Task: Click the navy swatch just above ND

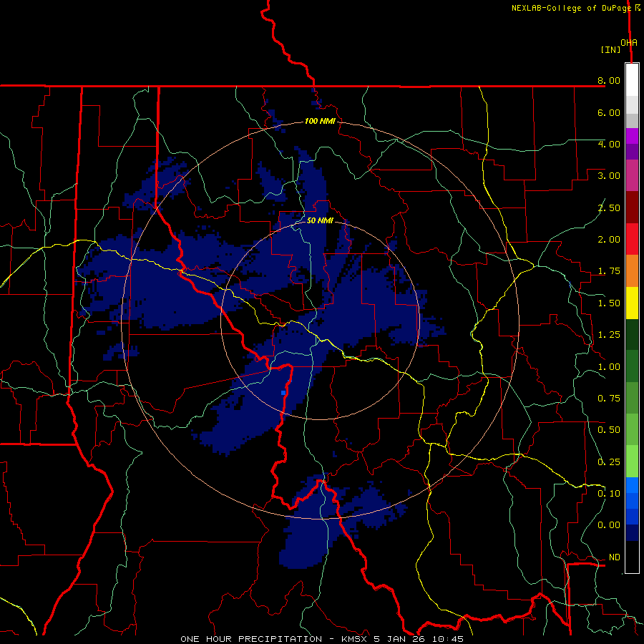Action: pyautogui.click(x=632, y=533)
